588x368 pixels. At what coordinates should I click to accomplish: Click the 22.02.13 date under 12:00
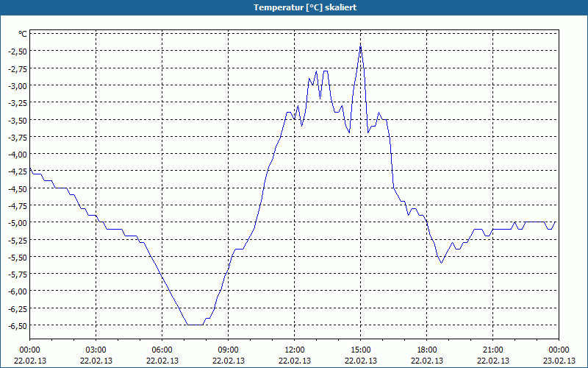pos(295,361)
